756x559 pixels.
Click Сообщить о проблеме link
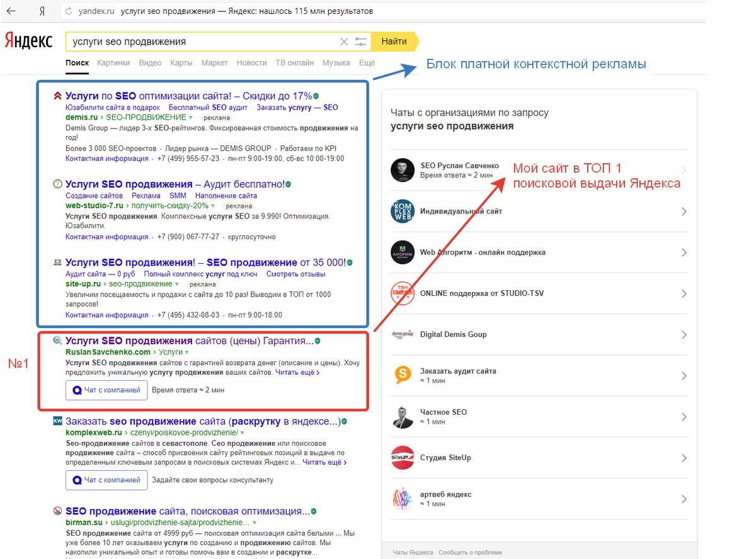[x=471, y=553]
